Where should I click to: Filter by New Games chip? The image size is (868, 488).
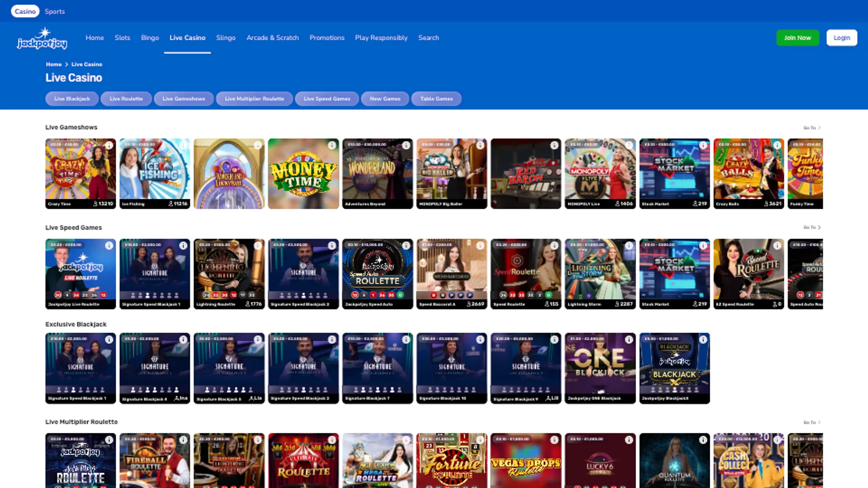pyautogui.click(x=385, y=99)
